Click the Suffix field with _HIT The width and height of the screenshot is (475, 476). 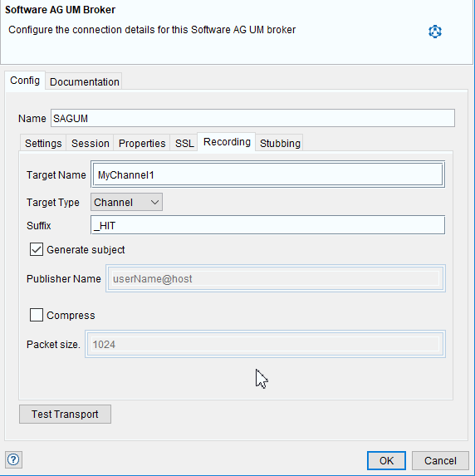point(267,225)
